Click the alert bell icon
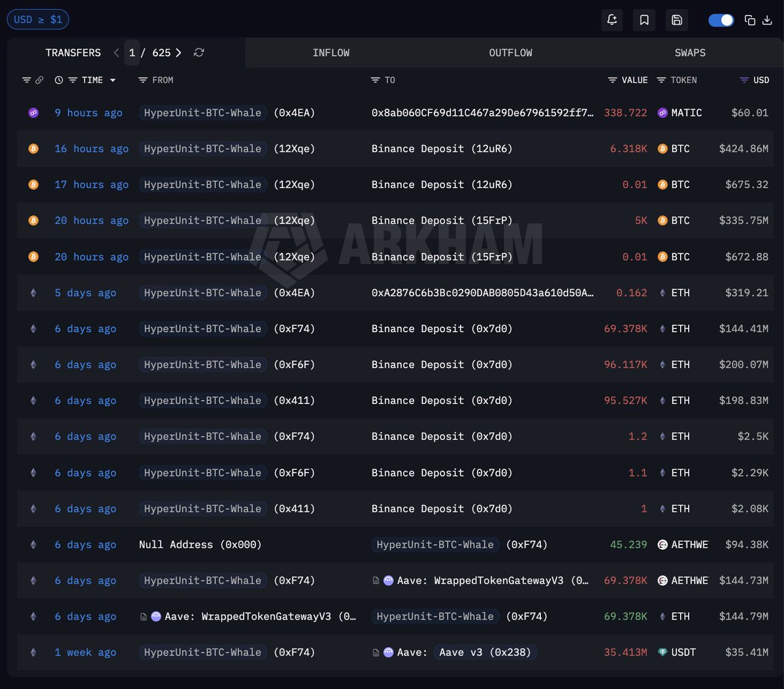Image resolution: width=784 pixels, height=689 pixels. (x=612, y=20)
